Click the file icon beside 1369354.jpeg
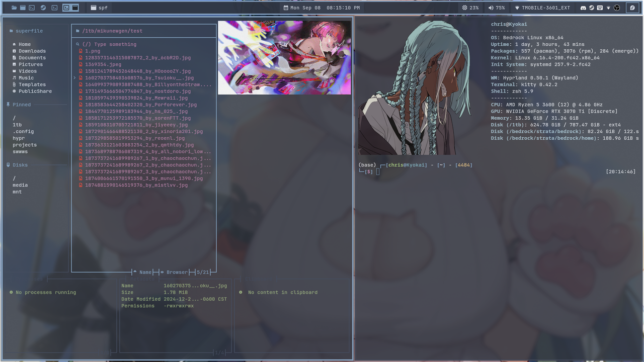Image resolution: width=644 pixels, height=362 pixels. (80, 64)
